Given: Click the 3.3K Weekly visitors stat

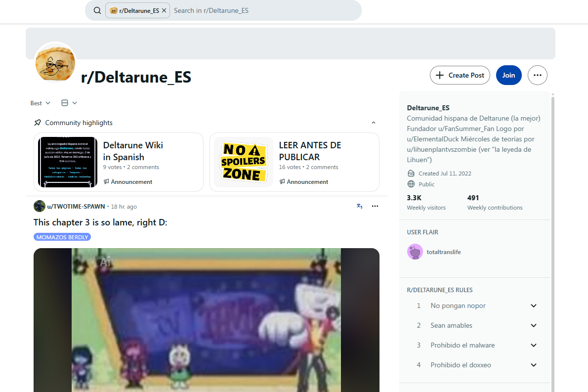Looking at the screenshot, I should [x=426, y=202].
